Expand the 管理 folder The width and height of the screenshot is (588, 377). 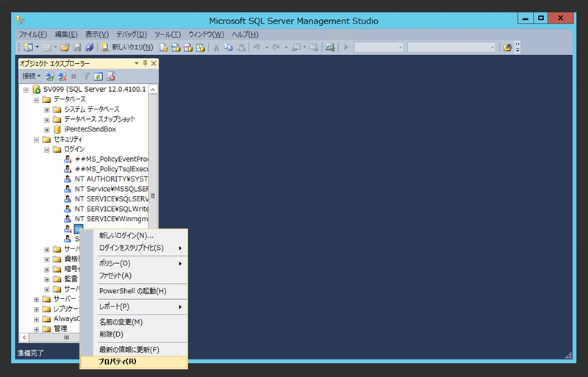[36, 329]
